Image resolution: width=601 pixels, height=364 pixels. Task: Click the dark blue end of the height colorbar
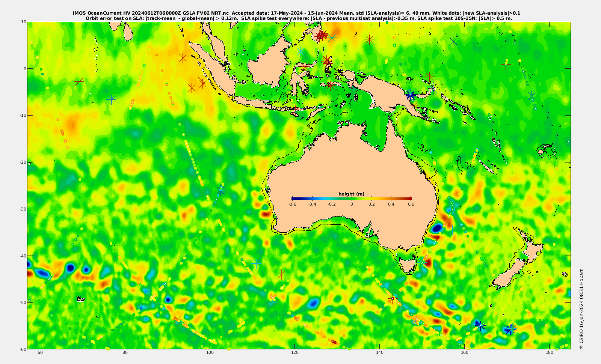[294, 199]
